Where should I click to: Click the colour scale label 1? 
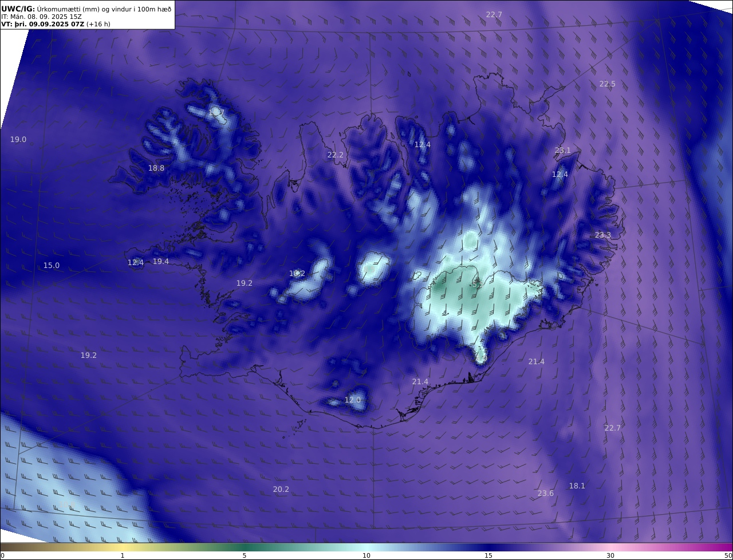(123, 556)
